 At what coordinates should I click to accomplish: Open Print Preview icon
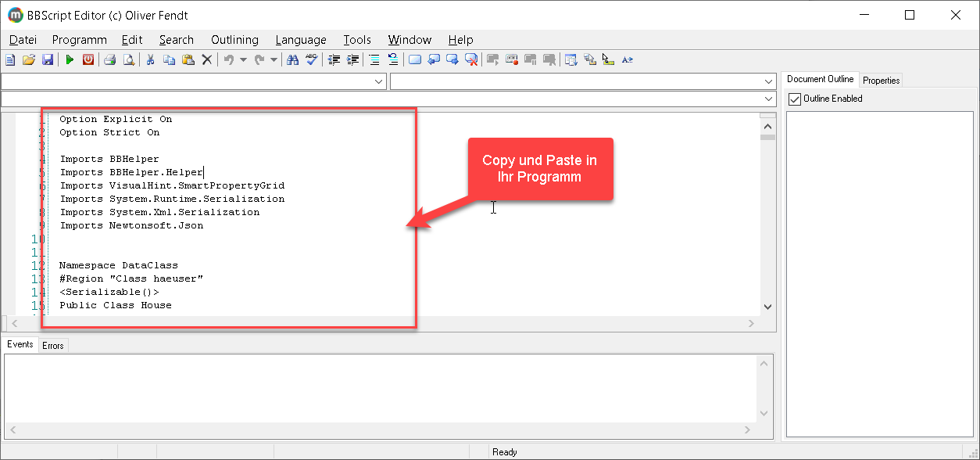click(x=129, y=59)
